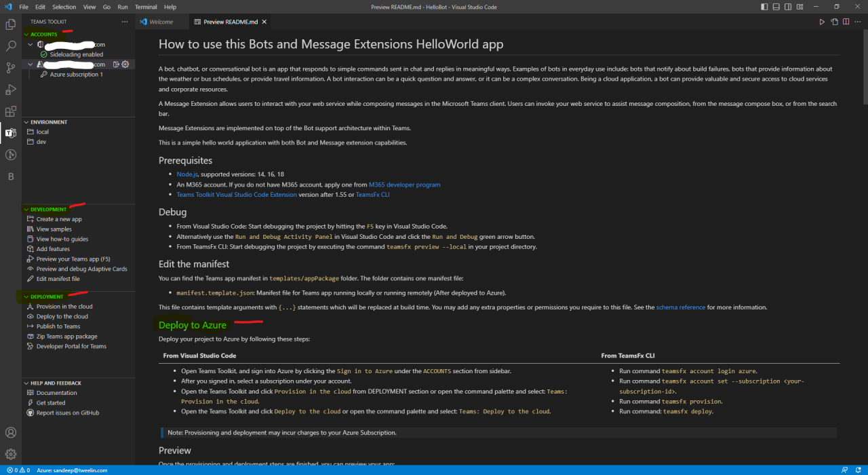This screenshot has height=475, width=868.
Task: Collapse the ENVIRONMENT section
Action: (47, 122)
